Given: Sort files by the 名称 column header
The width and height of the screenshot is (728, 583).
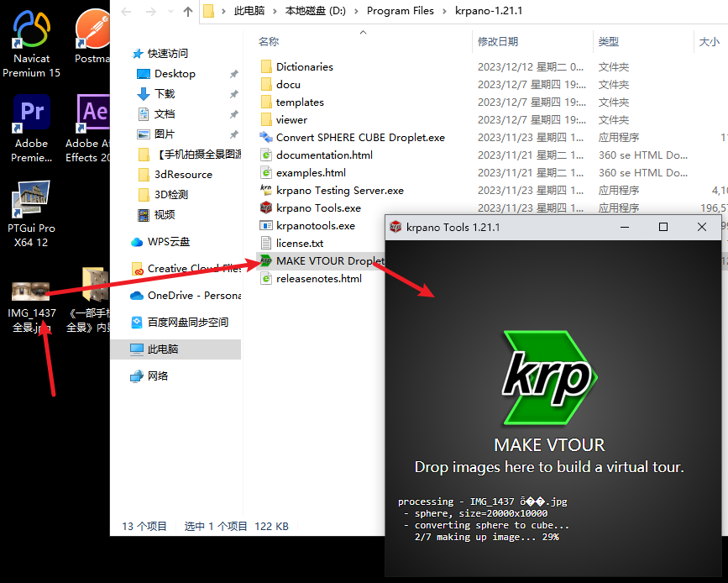Looking at the screenshot, I should click(x=269, y=42).
